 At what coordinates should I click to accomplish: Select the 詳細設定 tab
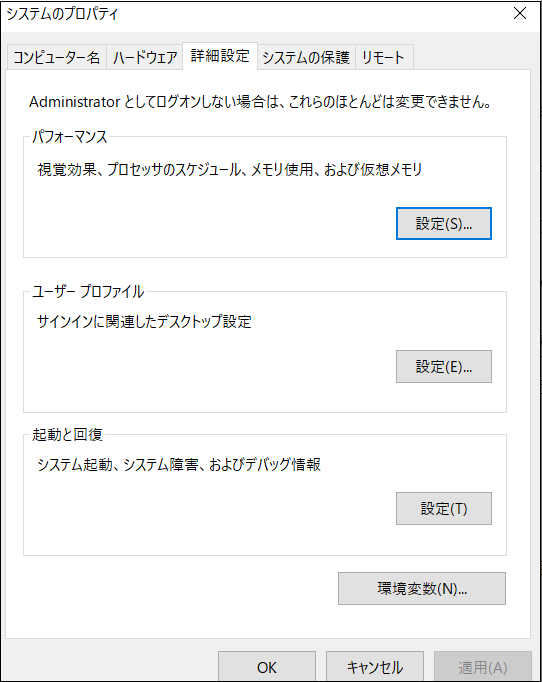tap(220, 56)
